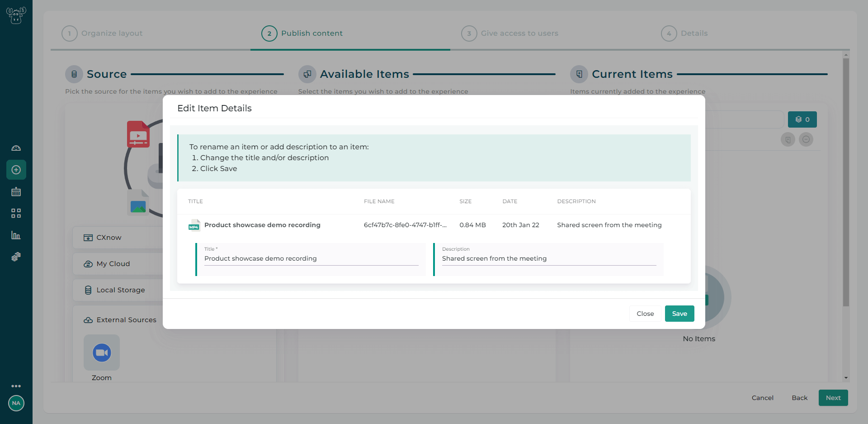The height and width of the screenshot is (424, 868).
Task: Open the bar chart analytics icon in the sidebar
Action: [16, 235]
